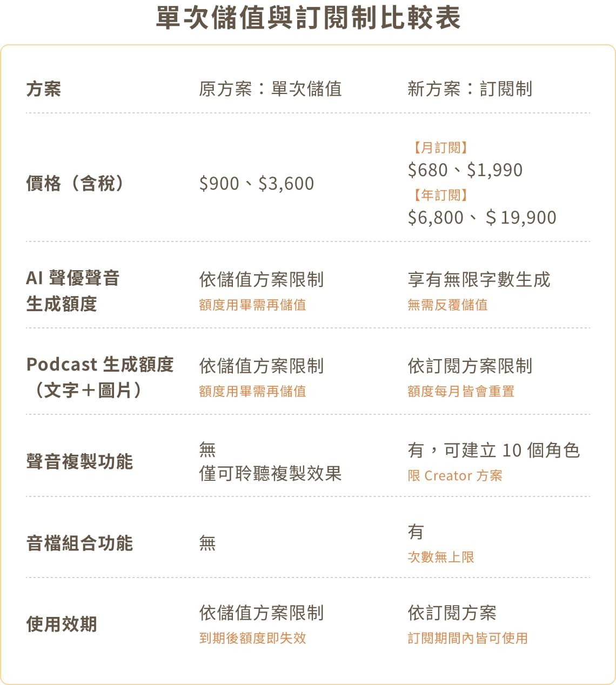Image resolution: width=616 pixels, height=685 pixels.
Task: Click the AI 聲優聲音 生成額度 label
Action: (x=72, y=291)
